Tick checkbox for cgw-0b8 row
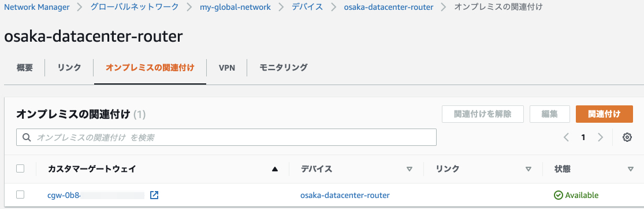Viewport: 644px width, 209px height. [20, 195]
